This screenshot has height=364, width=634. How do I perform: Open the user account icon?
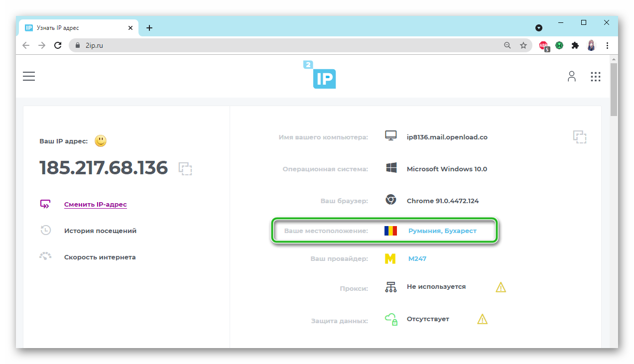pos(571,76)
